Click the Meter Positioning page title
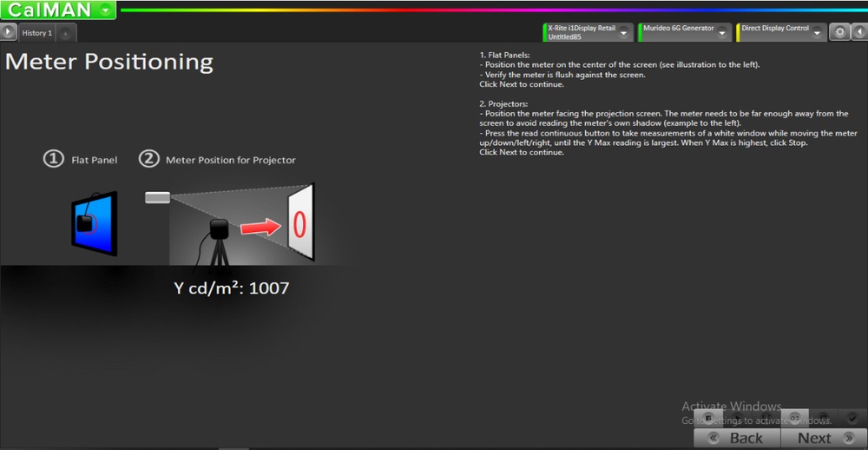Image resolution: width=868 pixels, height=450 pixels. [x=109, y=62]
